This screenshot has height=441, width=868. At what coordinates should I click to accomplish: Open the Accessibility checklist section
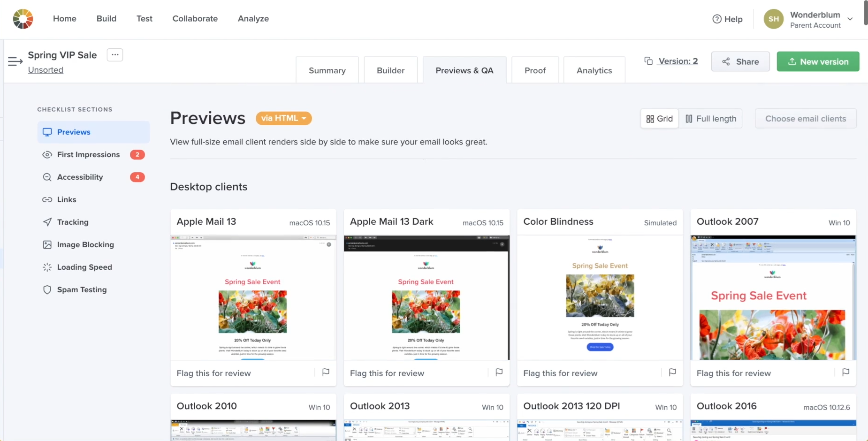tap(80, 177)
